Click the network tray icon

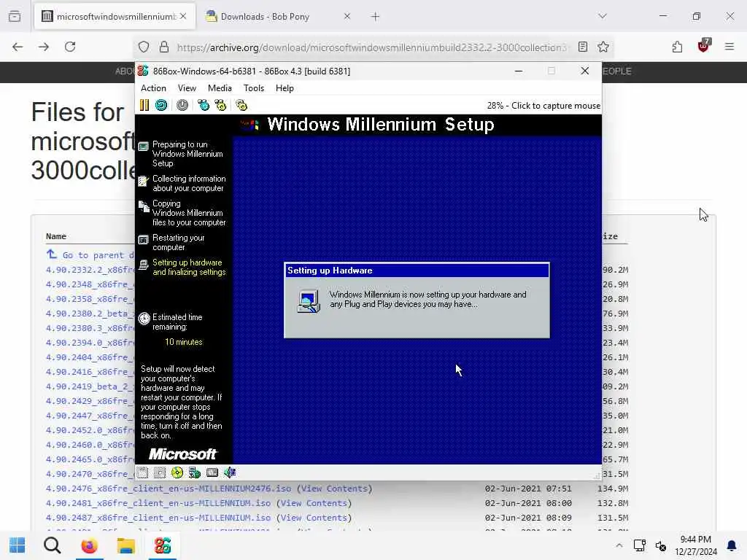pyautogui.click(x=639, y=545)
